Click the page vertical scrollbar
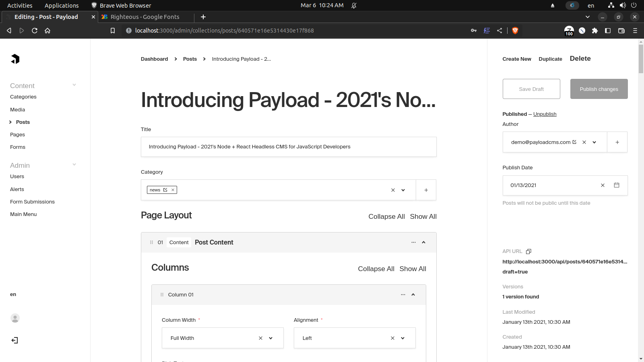The height and width of the screenshot is (362, 644). (x=641, y=58)
